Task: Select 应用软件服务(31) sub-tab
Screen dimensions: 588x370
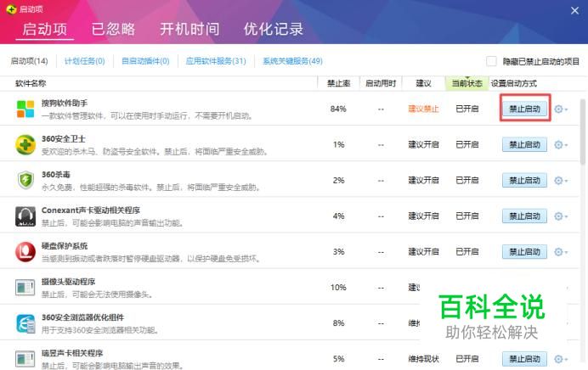Action: tap(216, 61)
